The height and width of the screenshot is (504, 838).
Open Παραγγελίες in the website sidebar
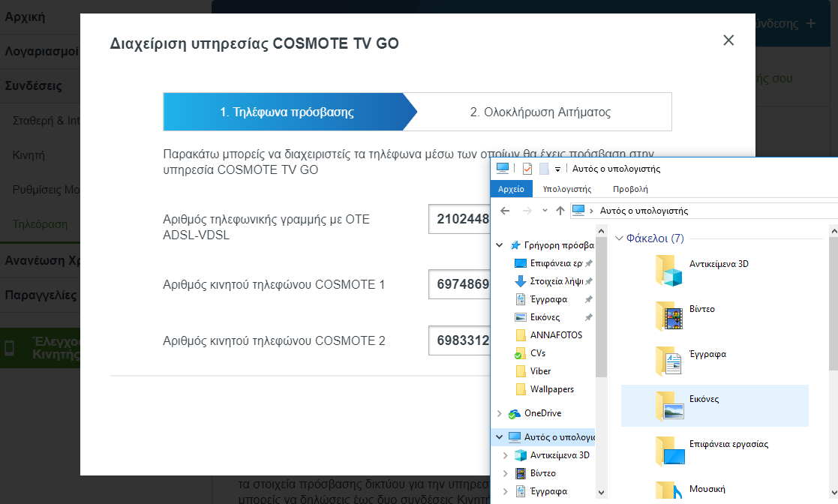(41, 295)
